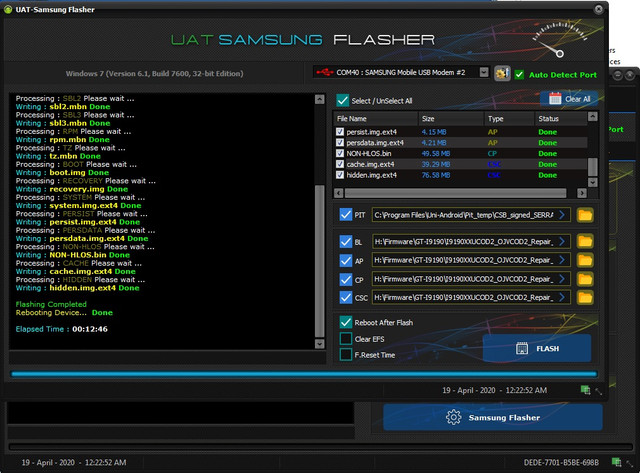
Task: Enable the F.Reset Time option
Action: pos(346,355)
